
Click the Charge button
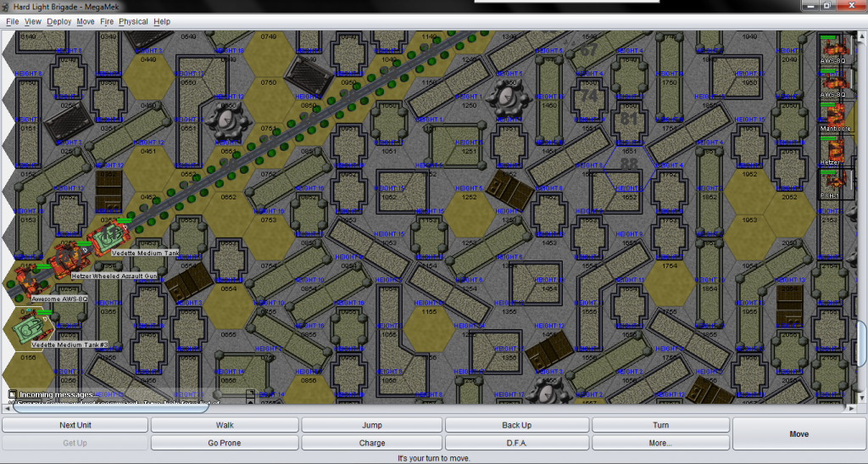point(372,443)
